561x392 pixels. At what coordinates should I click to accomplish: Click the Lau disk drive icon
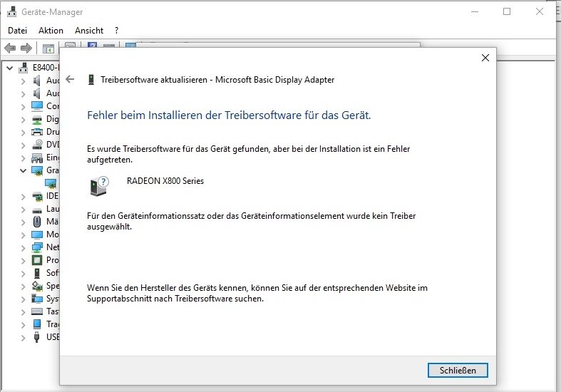coord(37,210)
